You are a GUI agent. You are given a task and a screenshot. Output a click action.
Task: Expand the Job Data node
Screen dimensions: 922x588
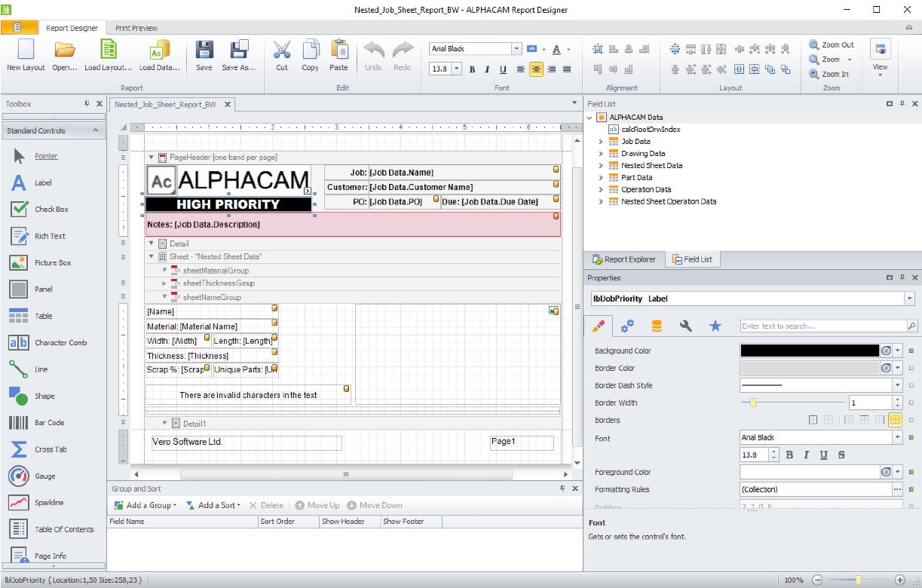tap(601, 142)
